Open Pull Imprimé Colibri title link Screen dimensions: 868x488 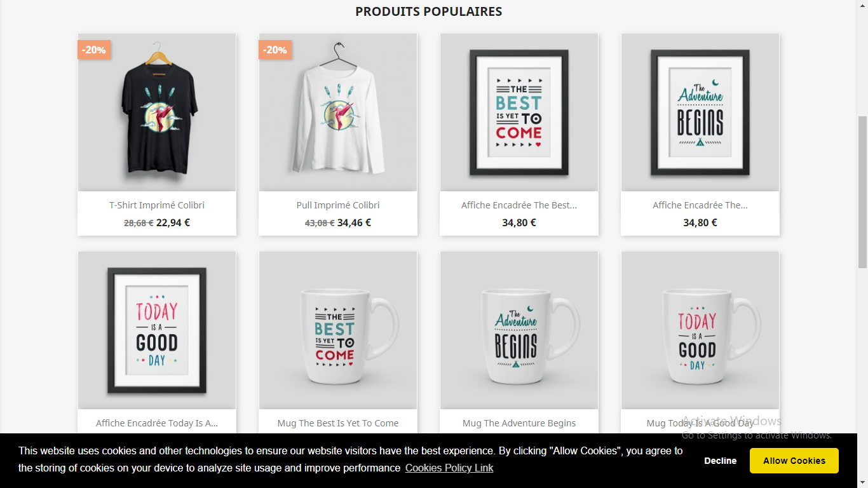point(338,205)
